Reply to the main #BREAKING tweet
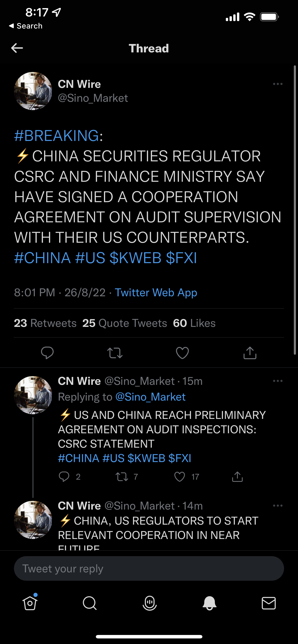This screenshot has height=644, width=298. pos(47,353)
